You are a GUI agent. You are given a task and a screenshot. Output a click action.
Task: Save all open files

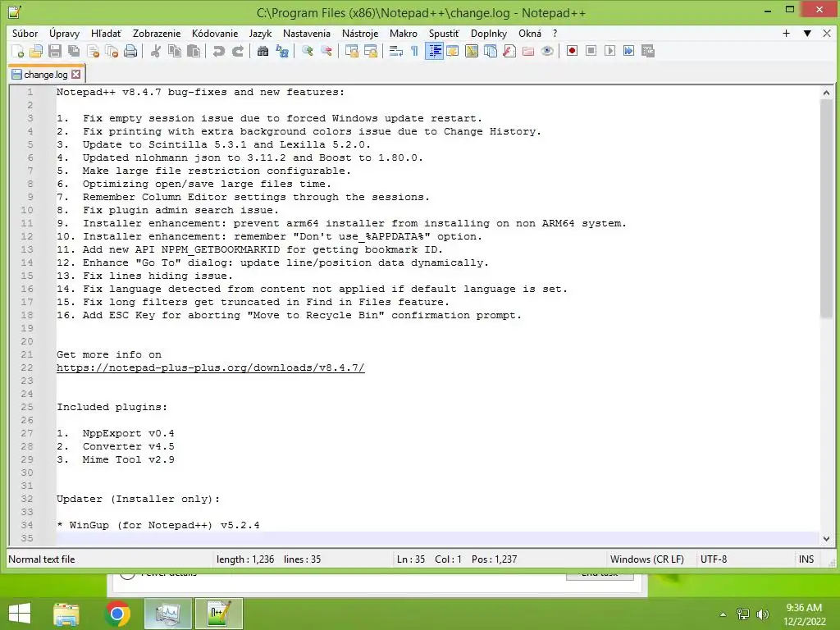click(74, 51)
